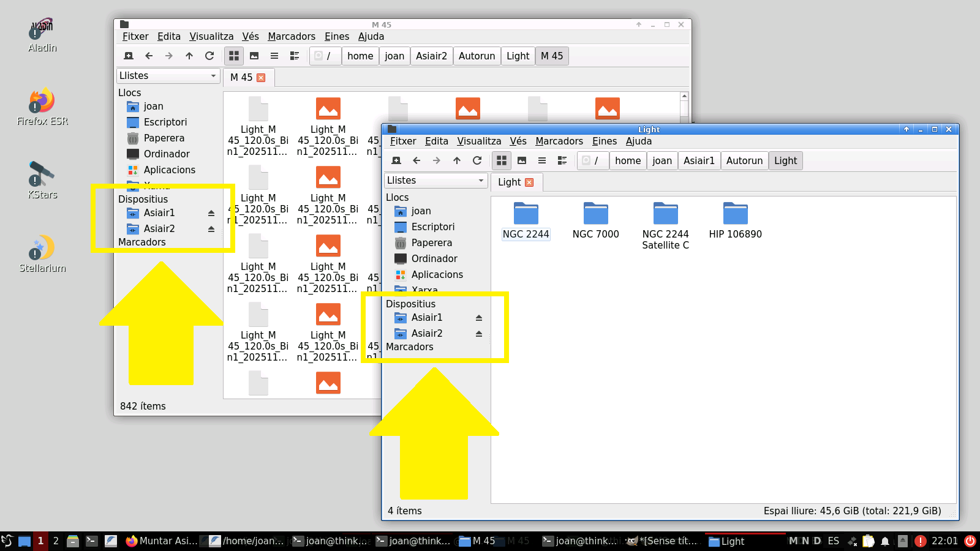Open Llistes dropdown in Light window

coord(435,181)
